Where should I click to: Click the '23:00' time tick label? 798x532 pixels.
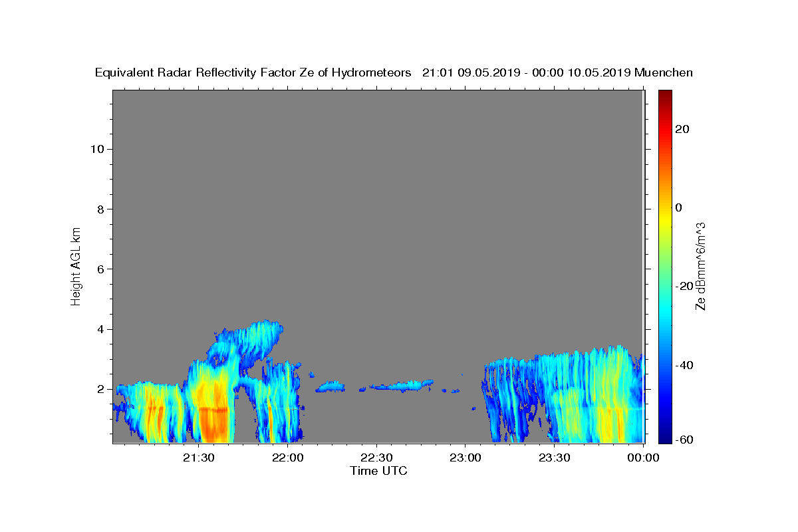tap(465, 458)
